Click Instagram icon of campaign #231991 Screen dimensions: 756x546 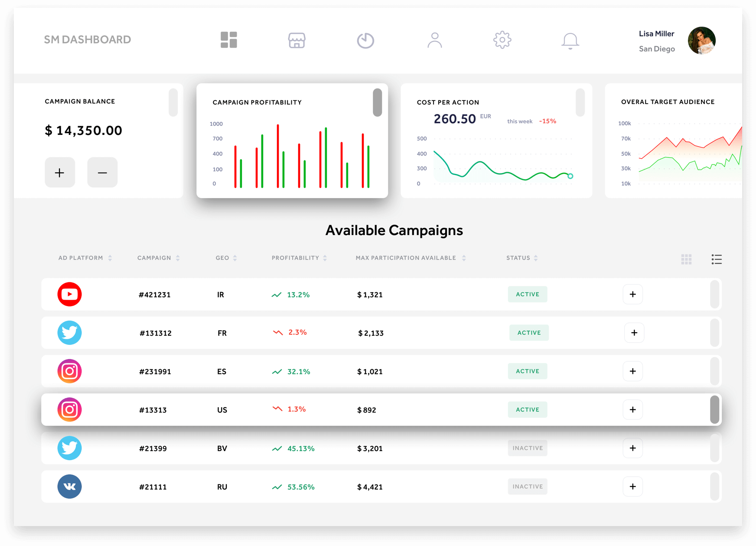(x=69, y=371)
